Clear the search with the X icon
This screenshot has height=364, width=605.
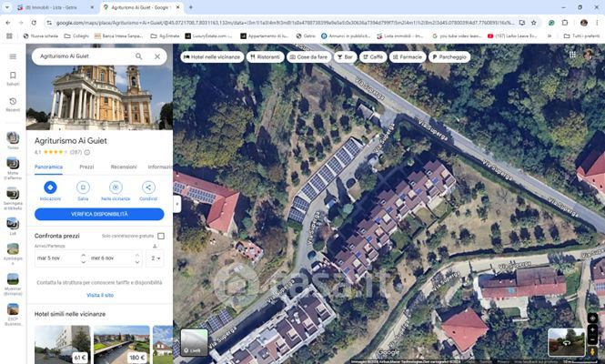click(x=156, y=56)
